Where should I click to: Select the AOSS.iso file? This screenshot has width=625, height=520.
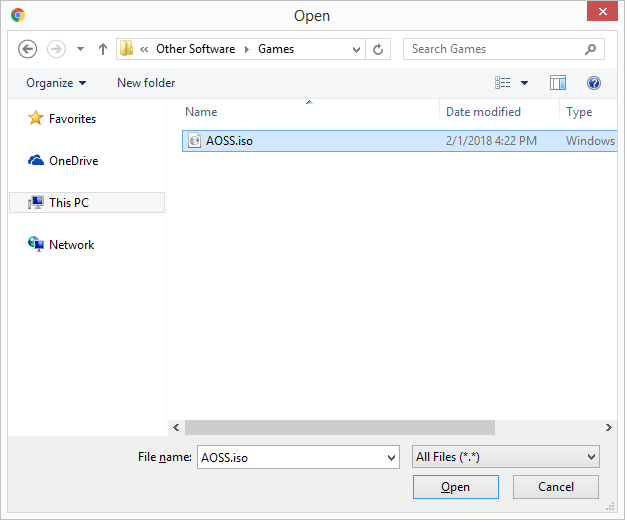click(399, 141)
